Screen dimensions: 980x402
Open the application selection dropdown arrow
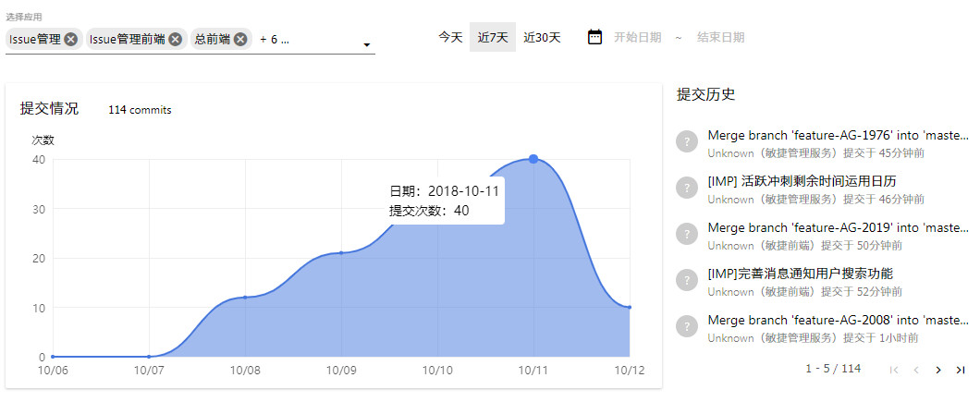point(366,45)
